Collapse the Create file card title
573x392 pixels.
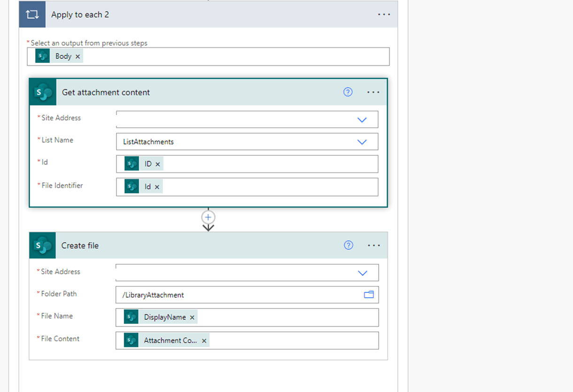(80, 246)
